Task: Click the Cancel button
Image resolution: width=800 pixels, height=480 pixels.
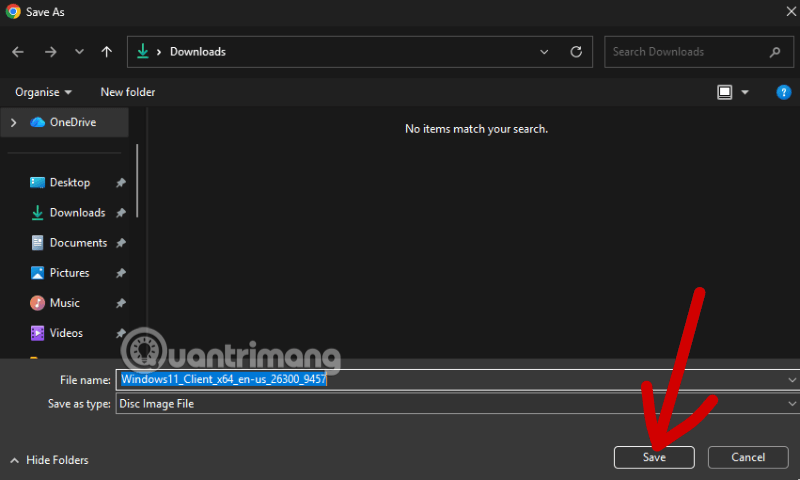Action: [748, 457]
